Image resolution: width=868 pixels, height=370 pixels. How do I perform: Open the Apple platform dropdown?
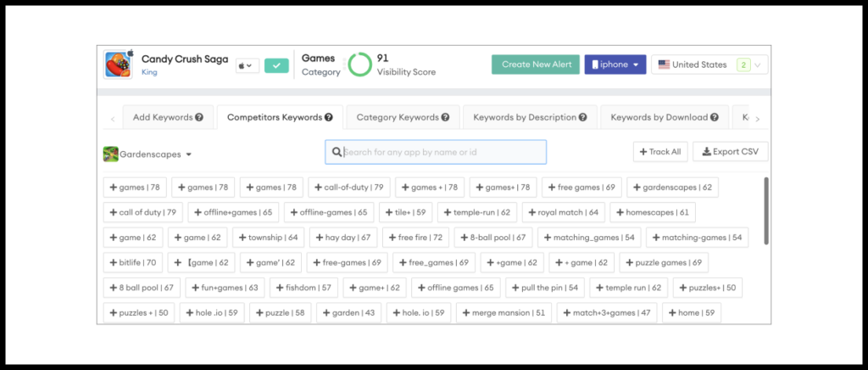click(x=246, y=65)
